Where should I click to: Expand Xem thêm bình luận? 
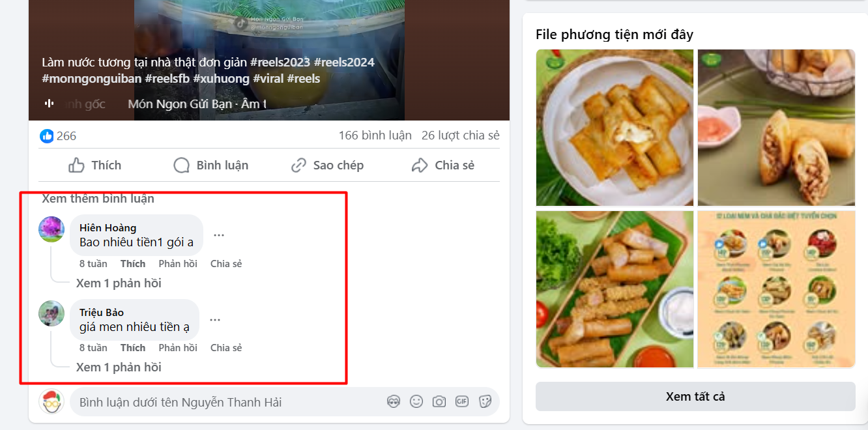point(98,199)
